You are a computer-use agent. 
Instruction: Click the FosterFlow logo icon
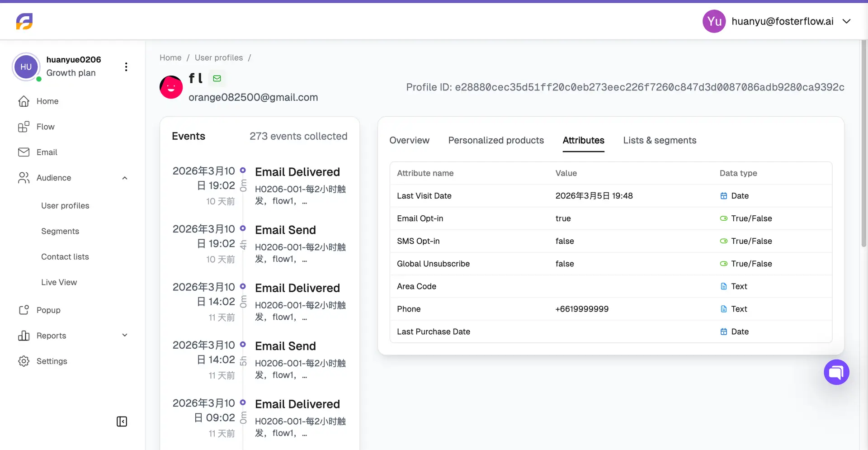pos(24,21)
